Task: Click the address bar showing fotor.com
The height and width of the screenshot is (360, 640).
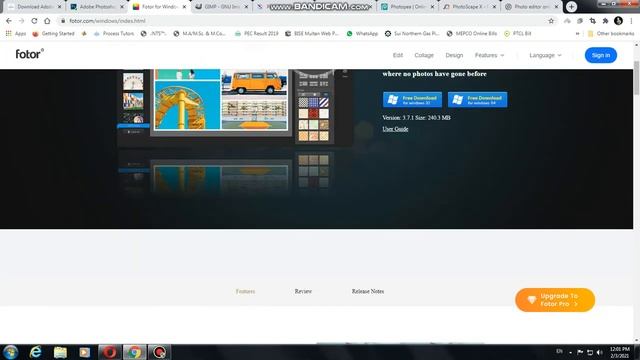Action: tap(302, 21)
